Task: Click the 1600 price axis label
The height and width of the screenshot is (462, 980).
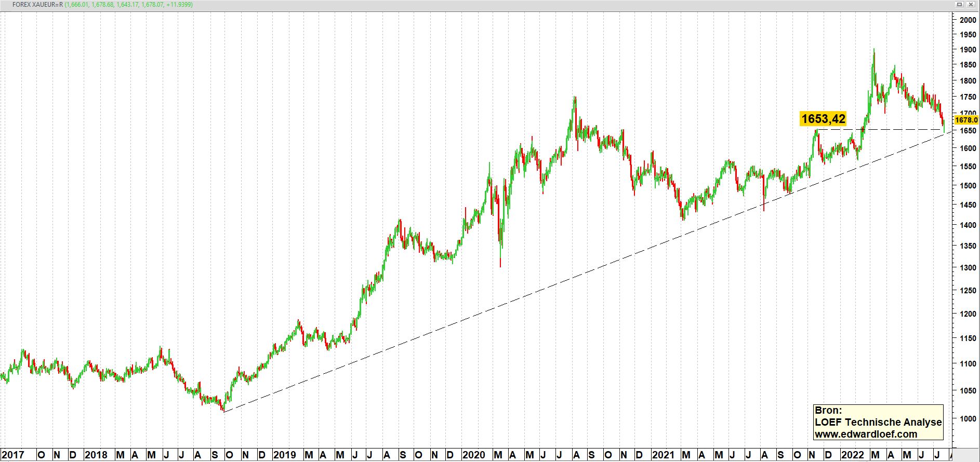Action: tap(968, 148)
